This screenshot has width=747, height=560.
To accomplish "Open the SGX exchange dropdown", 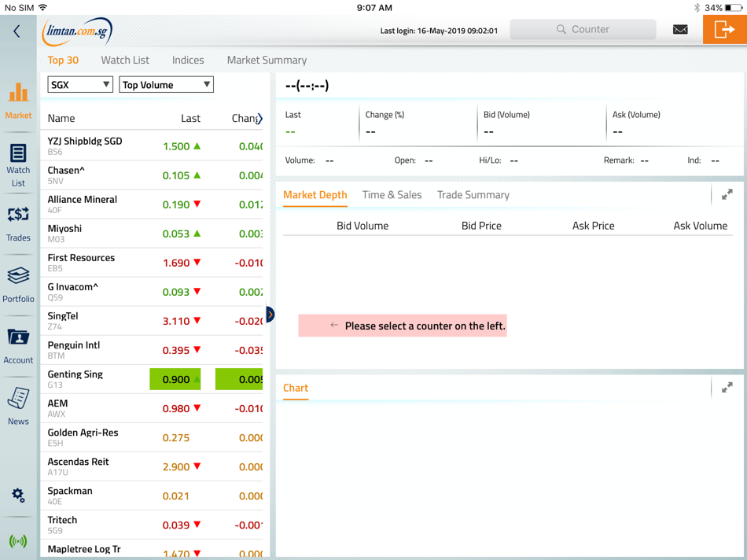I will (x=80, y=85).
